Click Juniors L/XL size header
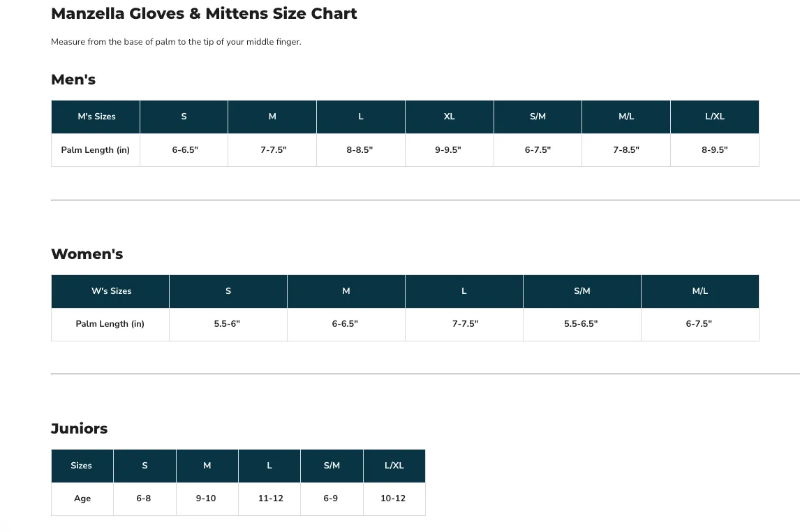 [394, 466]
